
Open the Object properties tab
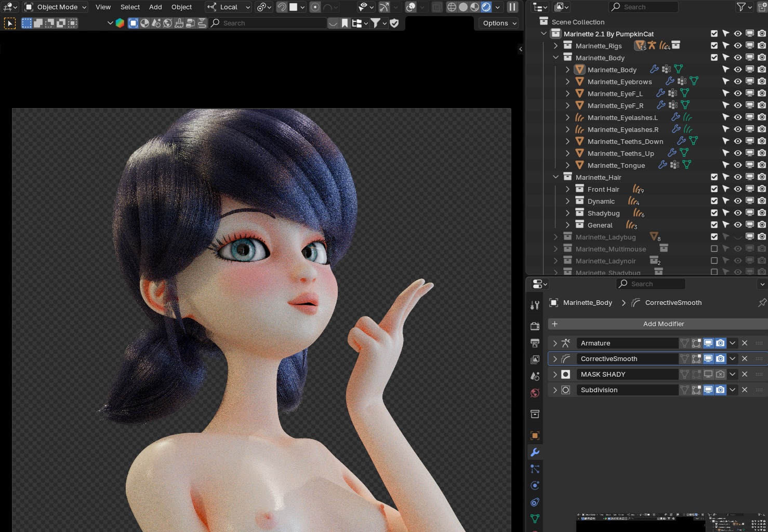pyautogui.click(x=535, y=435)
